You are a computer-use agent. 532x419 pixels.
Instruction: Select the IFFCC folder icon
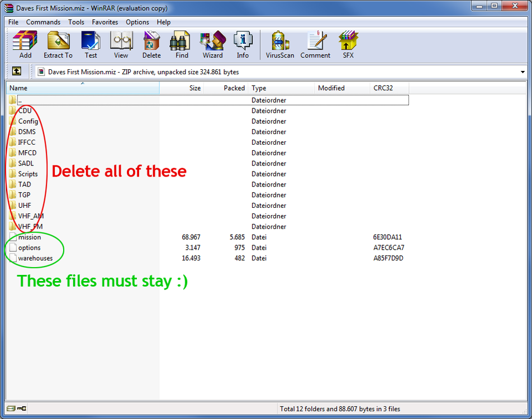[x=13, y=142]
